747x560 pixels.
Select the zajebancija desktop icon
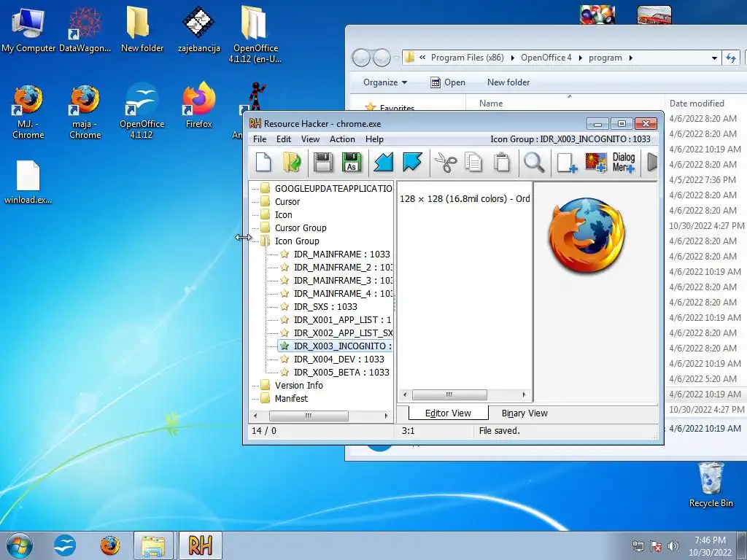[x=198, y=29]
